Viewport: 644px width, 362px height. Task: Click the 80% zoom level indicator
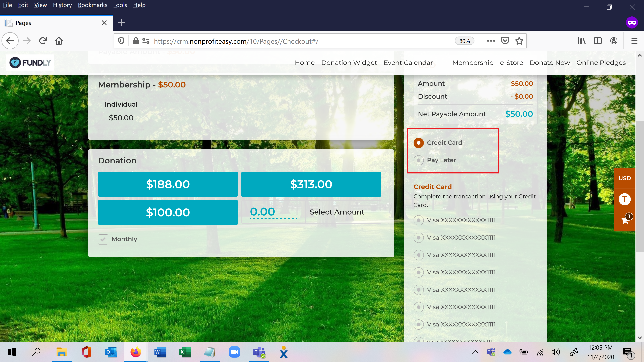coord(464,41)
